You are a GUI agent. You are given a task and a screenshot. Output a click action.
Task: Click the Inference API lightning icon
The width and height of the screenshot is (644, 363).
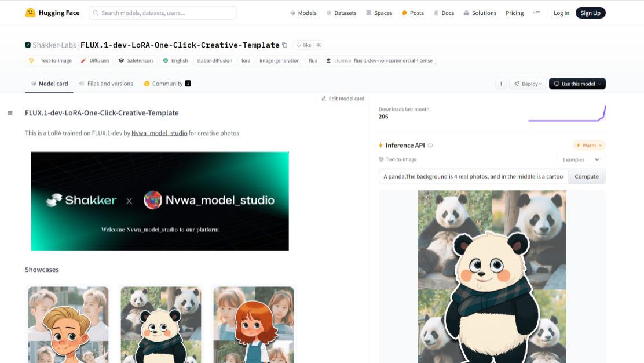click(380, 145)
